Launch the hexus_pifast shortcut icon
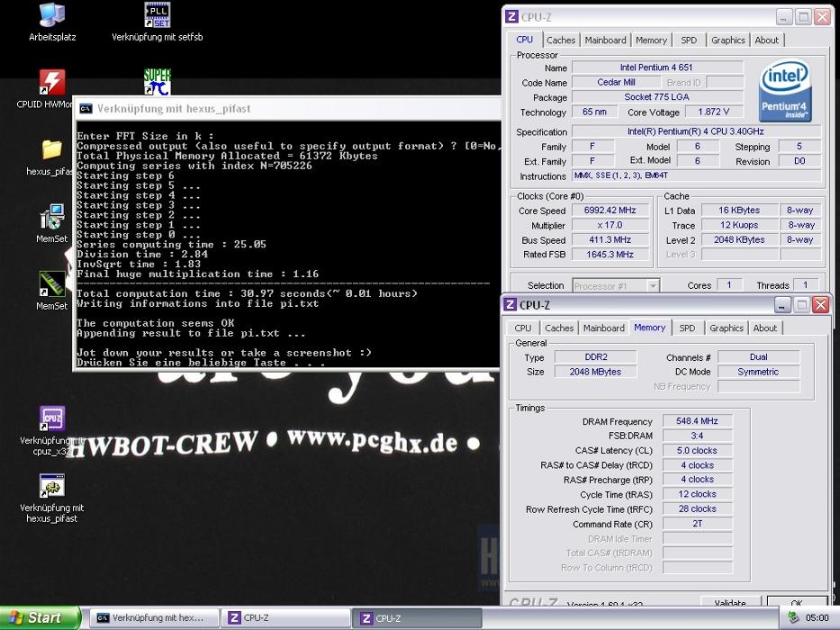Screen dimensions: 840x630 [52, 486]
